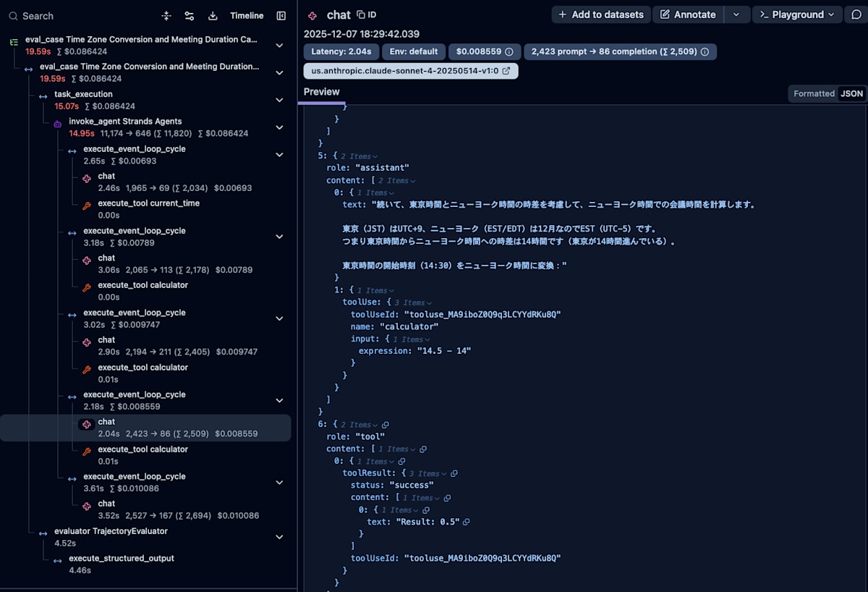Open the trace filter settings icon

[189, 15]
